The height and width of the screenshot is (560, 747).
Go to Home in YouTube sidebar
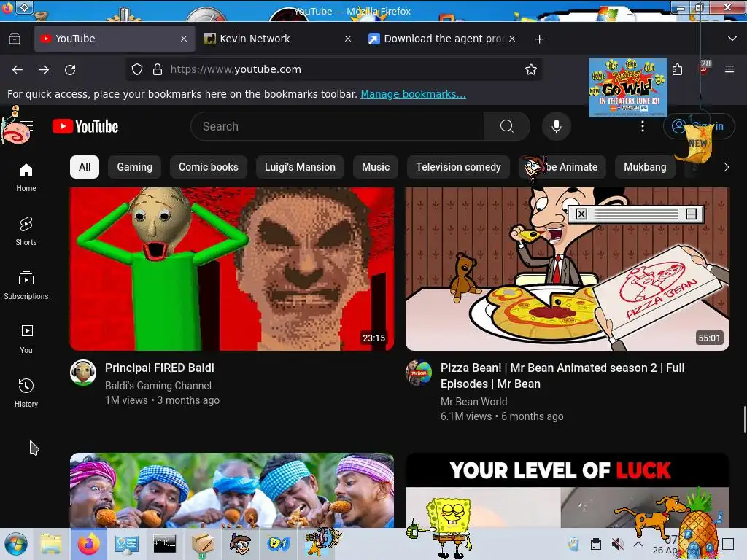point(26,178)
